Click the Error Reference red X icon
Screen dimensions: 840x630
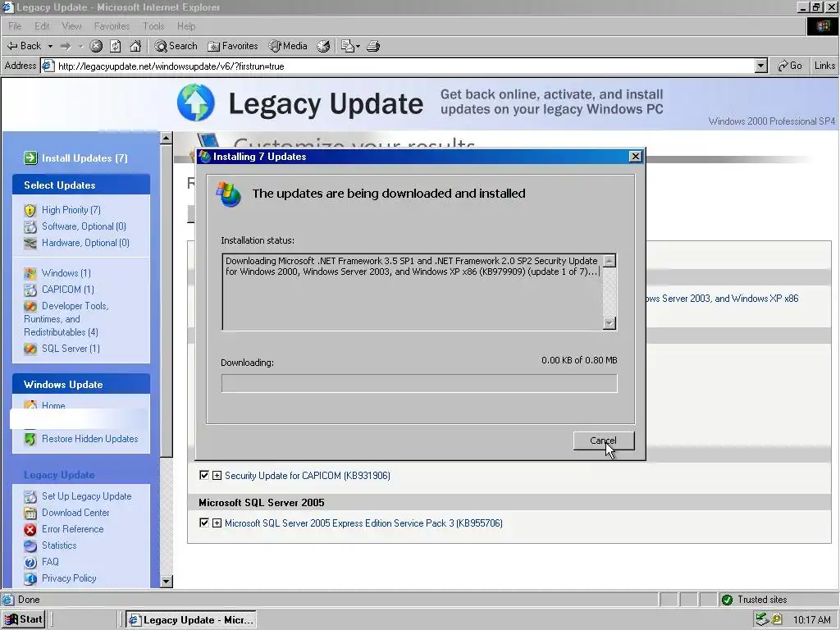30,529
